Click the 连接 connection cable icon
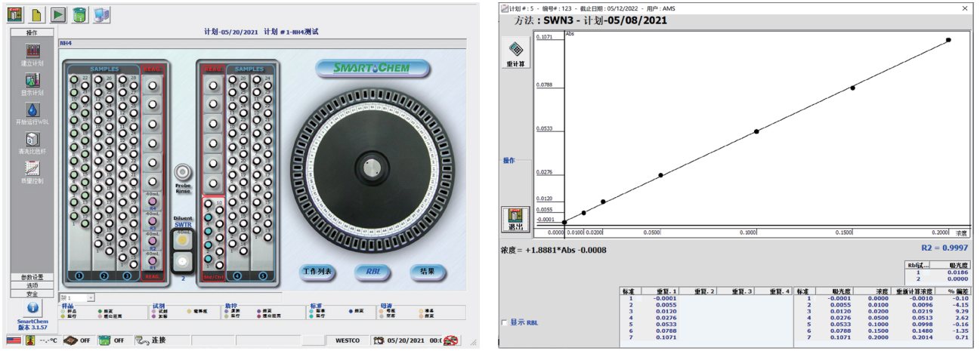The image size is (980, 354). click(142, 340)
